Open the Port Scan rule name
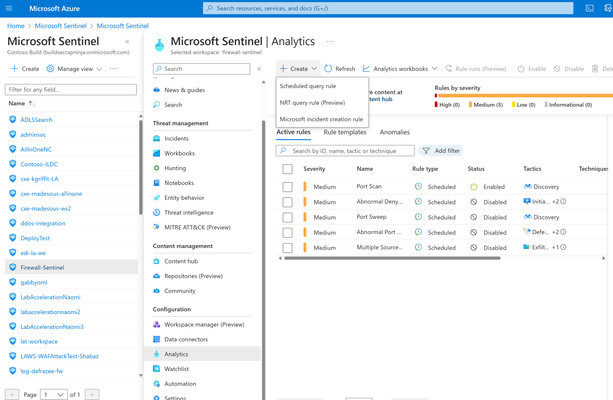 tap(369, 187)
